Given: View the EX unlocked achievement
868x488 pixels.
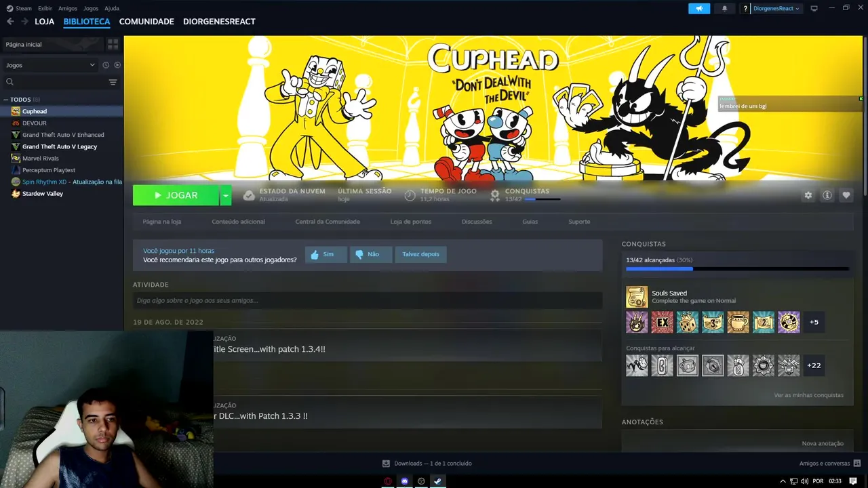Looking at the screenshot, I should [x=662, y=322].
